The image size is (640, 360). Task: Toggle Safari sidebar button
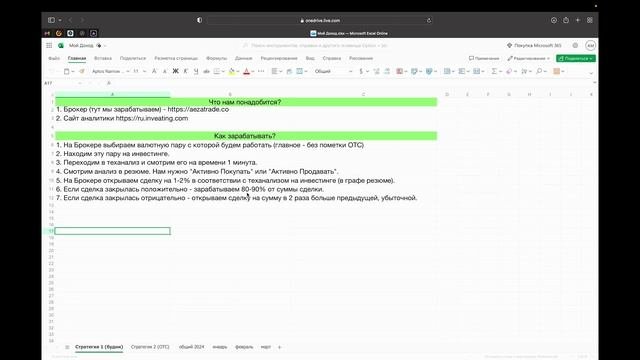click(x=51, y=20)
